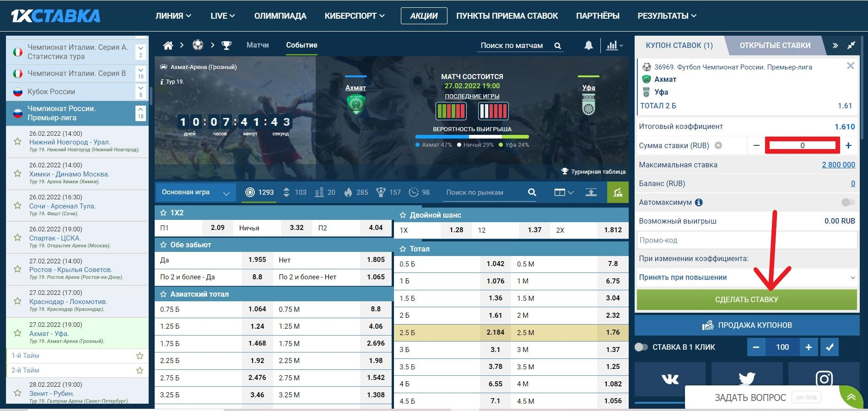Select the 157 trophy markets filter
The width and height of the screenshot is (868, 411).
coord(388,192)
